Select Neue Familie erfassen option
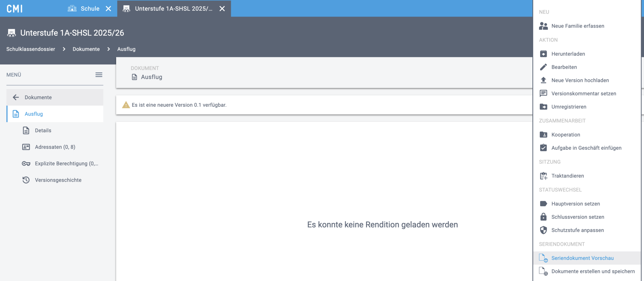 pos(577,26)
